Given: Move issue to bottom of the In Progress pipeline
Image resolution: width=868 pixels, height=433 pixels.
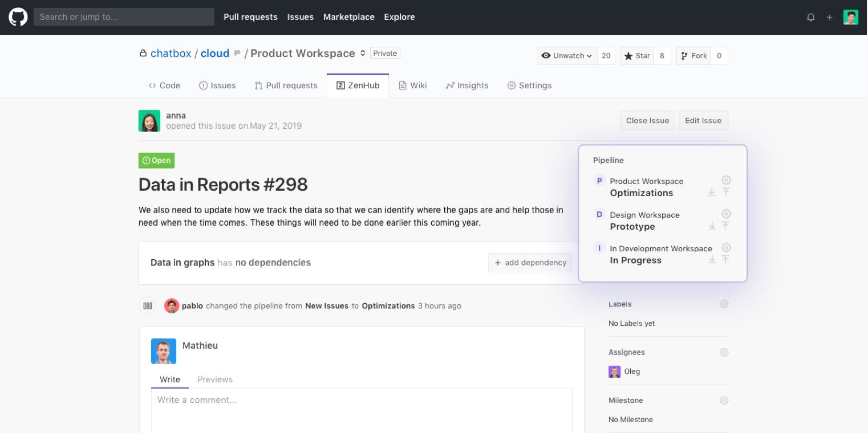Looking at the screenshot, I should (x=712, y=260).
